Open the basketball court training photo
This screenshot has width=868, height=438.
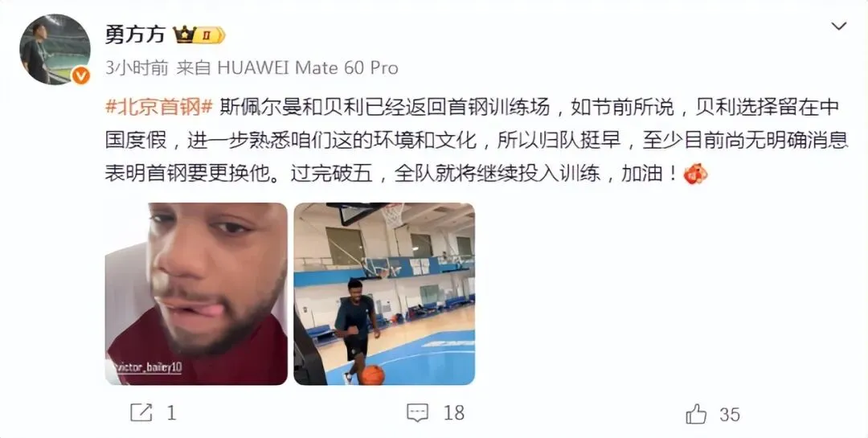coord(384,294)
